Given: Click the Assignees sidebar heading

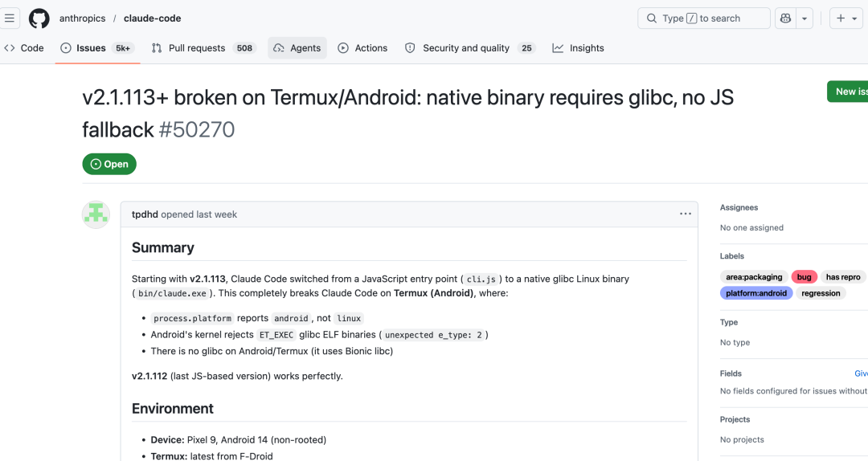Looking at the screenshot, I should [739, 207].
